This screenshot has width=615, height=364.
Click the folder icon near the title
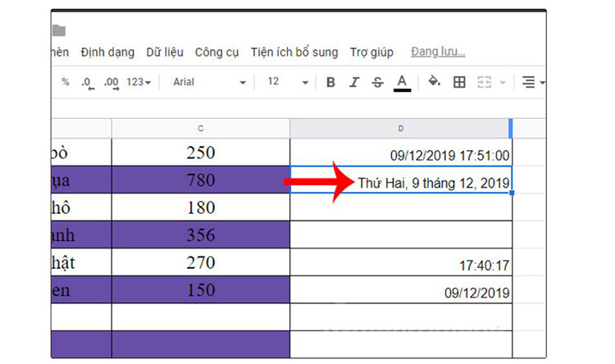59,30
